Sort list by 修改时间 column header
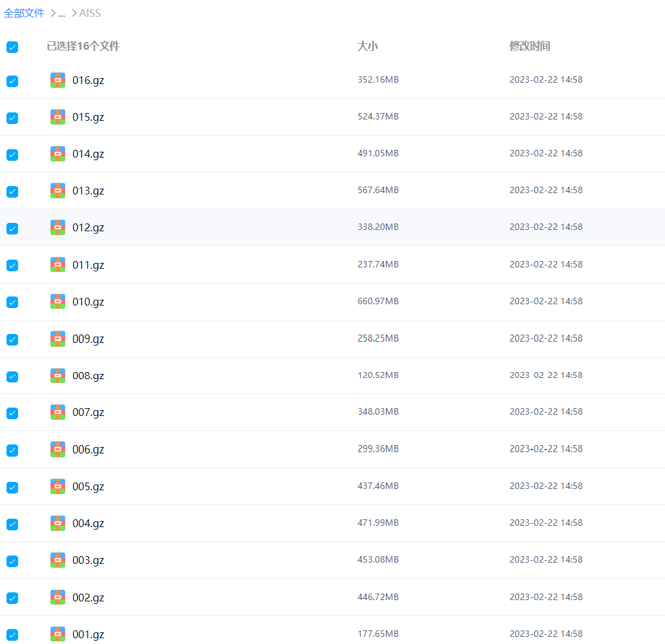This screenshot has width=665, height=644. 529,47
